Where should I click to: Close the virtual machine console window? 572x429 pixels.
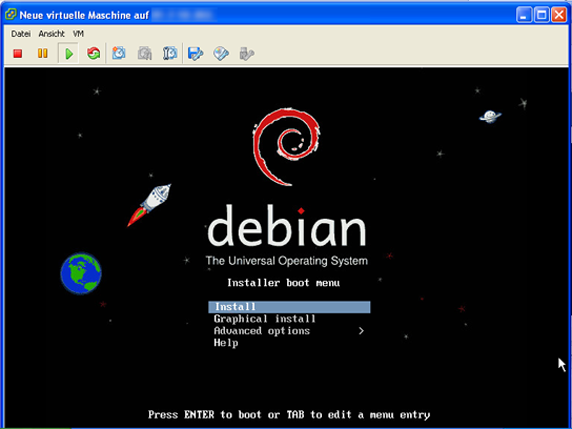click(559, 15)
